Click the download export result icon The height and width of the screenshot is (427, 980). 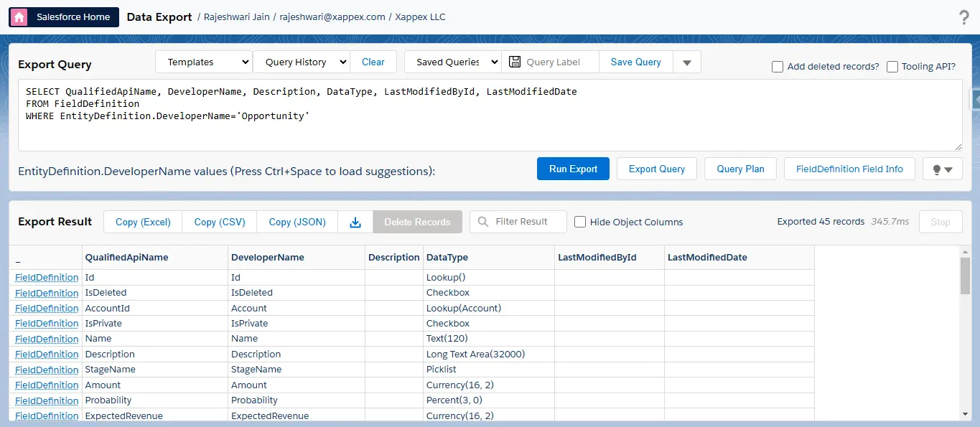pos(355,222)
